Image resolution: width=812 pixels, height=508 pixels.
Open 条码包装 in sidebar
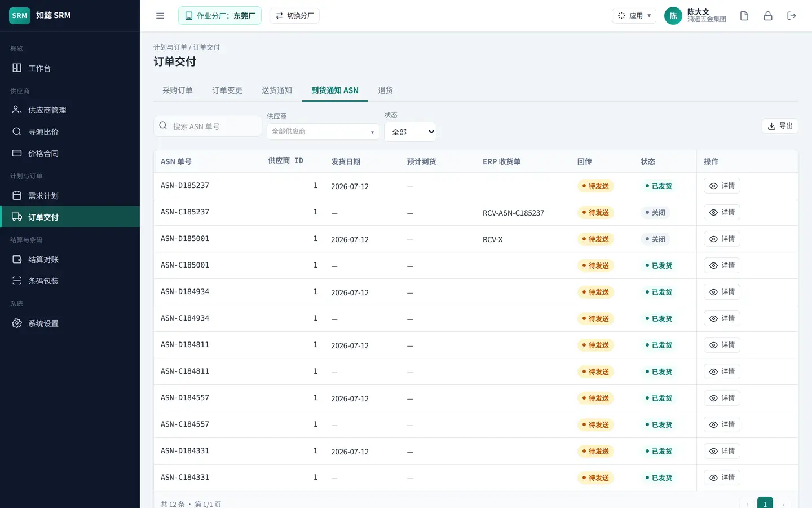pyautogui.click(x=70, y=281)
